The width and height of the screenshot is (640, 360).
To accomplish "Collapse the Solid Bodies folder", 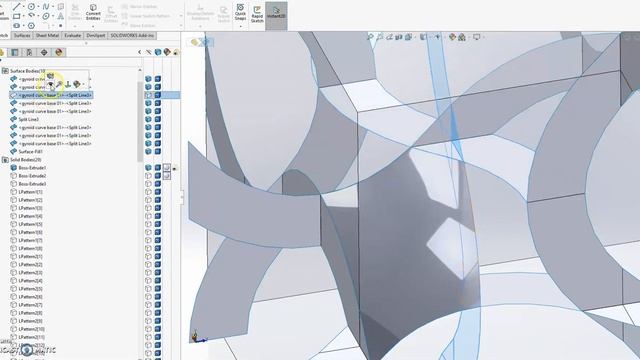I will click(5, 160).
